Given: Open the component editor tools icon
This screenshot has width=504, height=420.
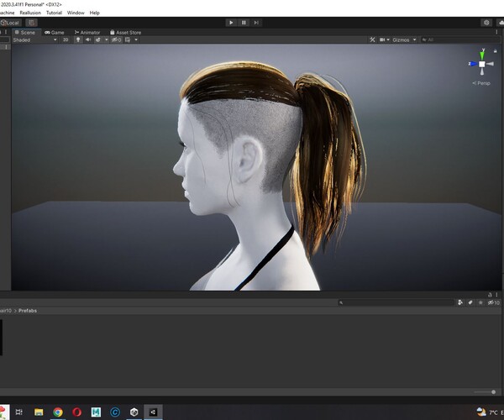Looking at the screenshot, I should click(372, 39).
